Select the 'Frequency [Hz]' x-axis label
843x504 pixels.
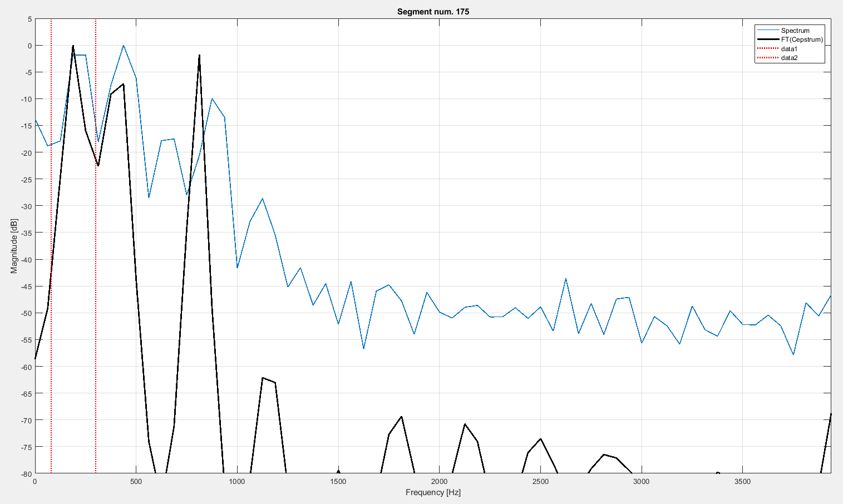click(433, 492)
